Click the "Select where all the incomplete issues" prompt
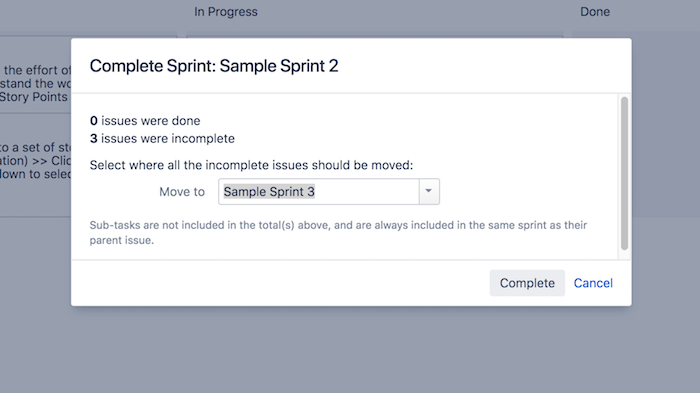This screenshot has height=393, width=700. point(251,165)
